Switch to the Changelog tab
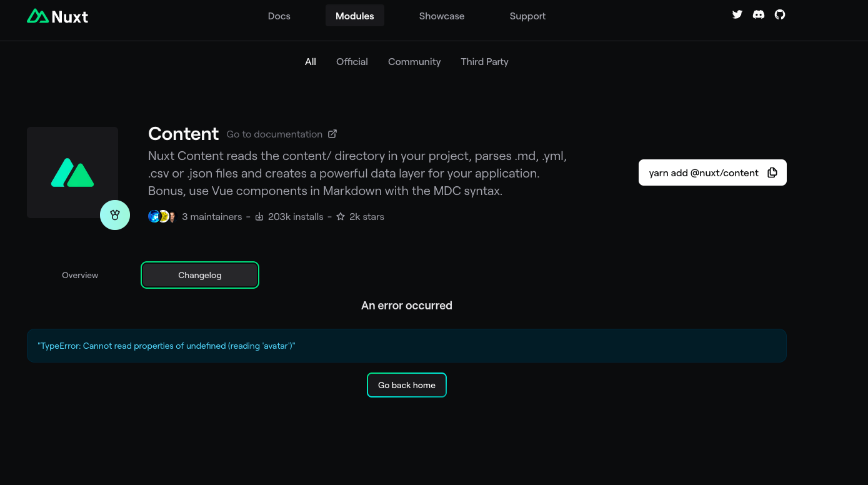 pyautogui.click(x=200, y=275)
